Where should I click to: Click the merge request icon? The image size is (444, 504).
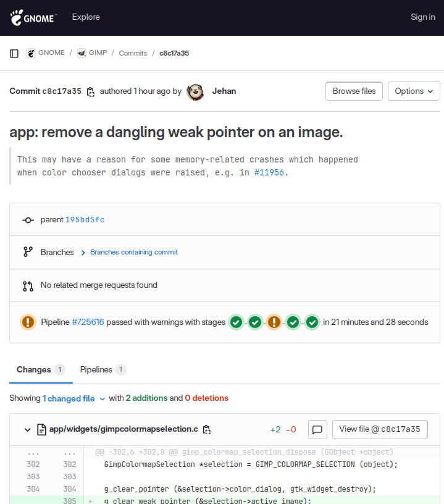click(x=28, y=286)
